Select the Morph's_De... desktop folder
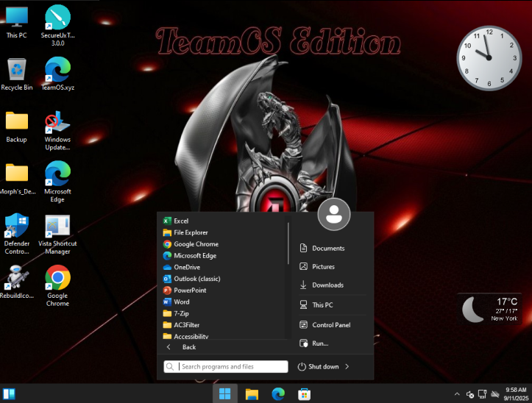Image resolution: width=532 pixels, height=403 pixels. tap(17, 179)
